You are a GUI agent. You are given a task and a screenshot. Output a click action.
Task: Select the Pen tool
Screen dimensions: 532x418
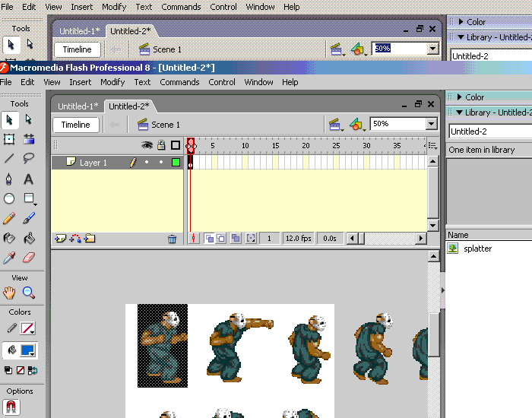[x=9, y=179]
